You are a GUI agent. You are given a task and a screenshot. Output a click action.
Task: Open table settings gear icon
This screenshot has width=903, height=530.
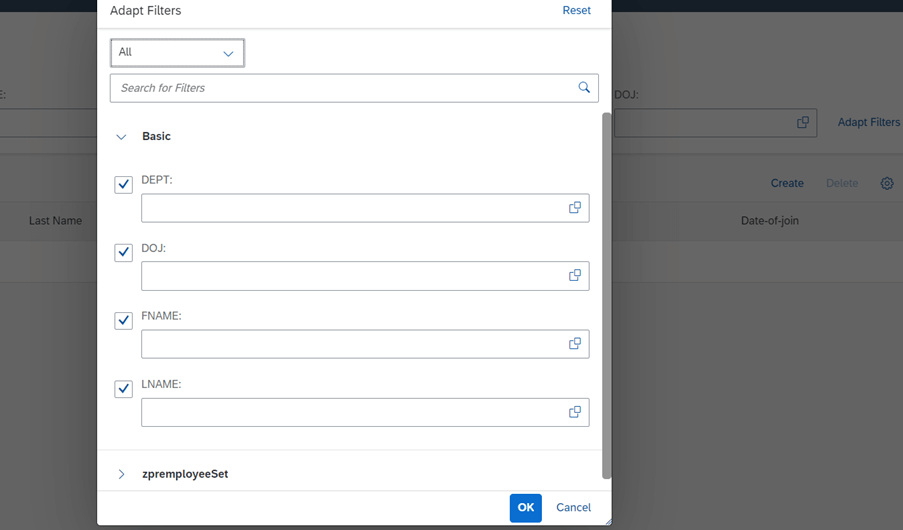click(x=887, y=183)
